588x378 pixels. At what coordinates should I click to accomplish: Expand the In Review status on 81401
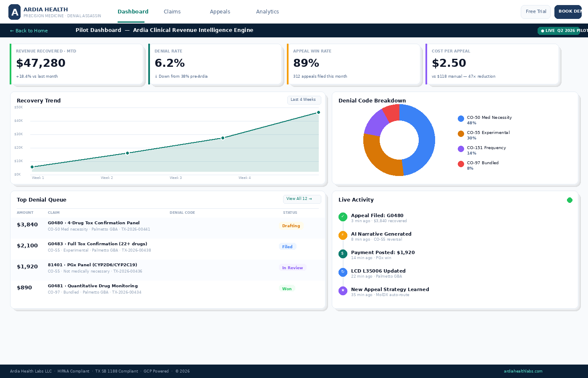[x=292, y=268]
